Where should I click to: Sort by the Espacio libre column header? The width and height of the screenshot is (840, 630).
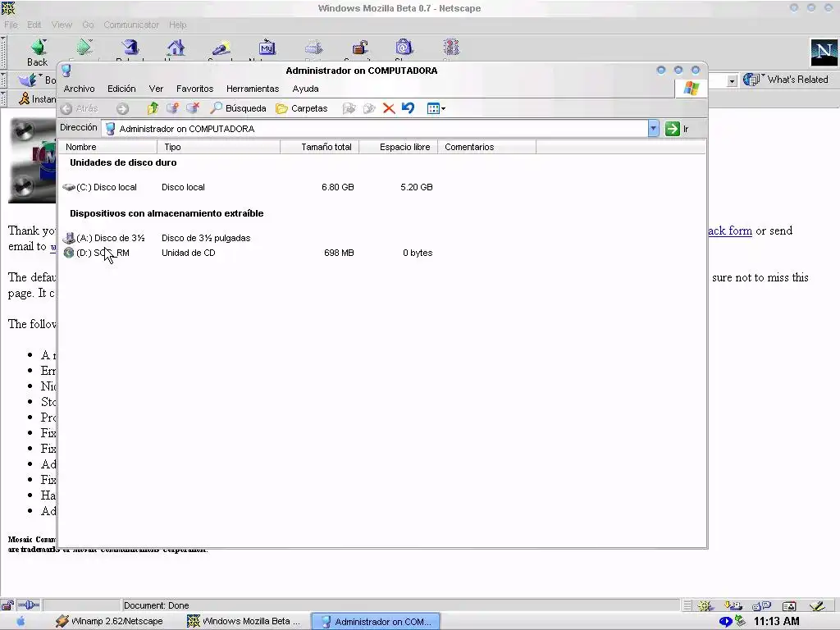(399, 147)
